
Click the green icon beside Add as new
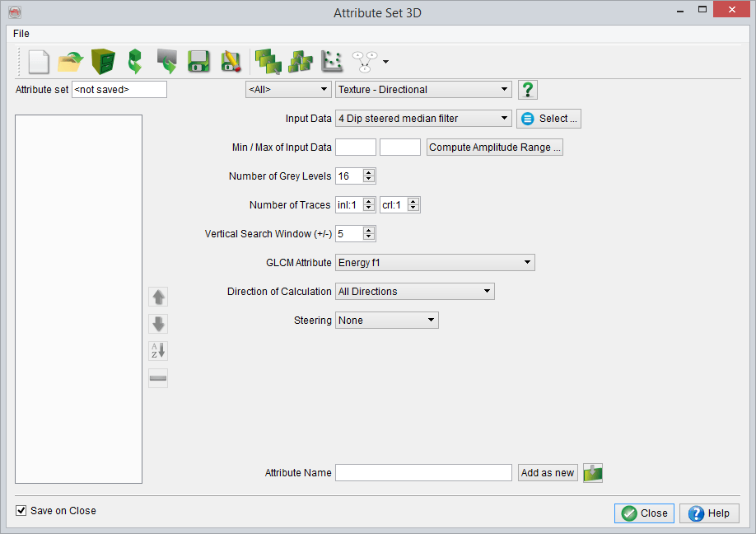[593, 473]
